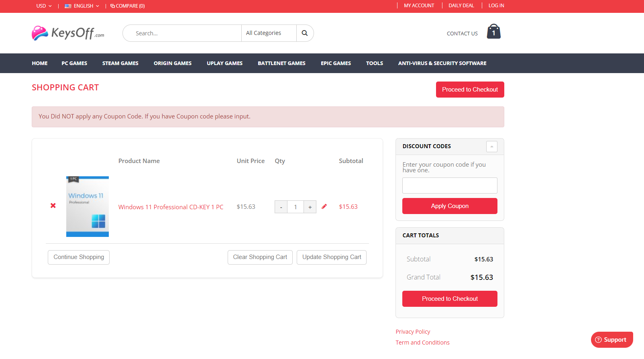Image resolution: width=644 pixels, height=359 pixels.
Task: Open Compare (0) link
Action: [x=128, y=6]
